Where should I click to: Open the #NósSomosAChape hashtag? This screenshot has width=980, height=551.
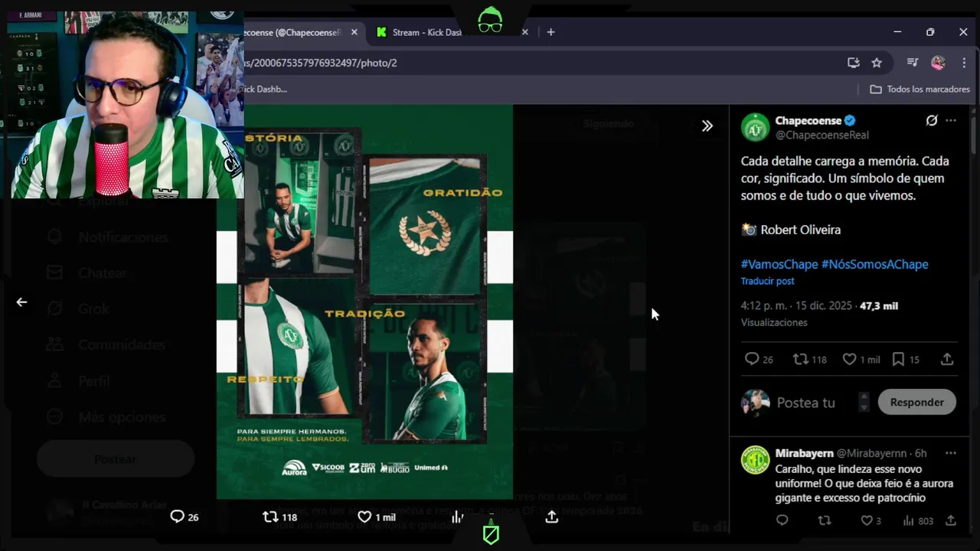(x=874, y=264)
